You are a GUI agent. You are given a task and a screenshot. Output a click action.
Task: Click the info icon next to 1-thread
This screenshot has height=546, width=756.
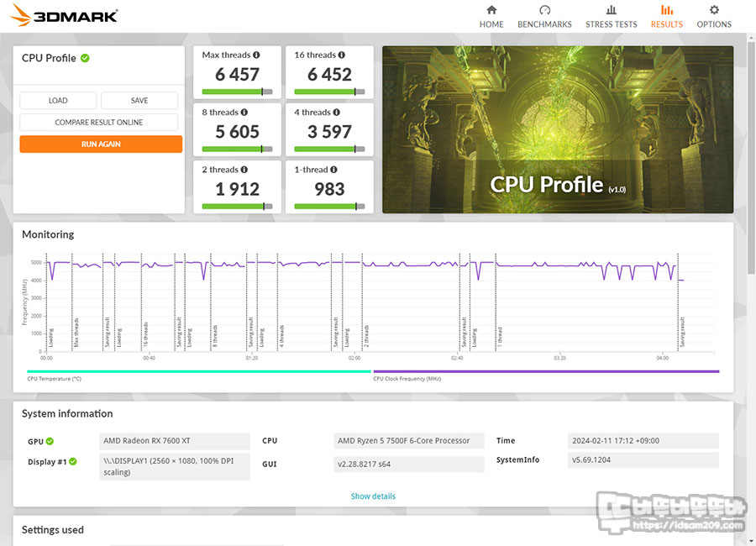(x=333, y=170)
